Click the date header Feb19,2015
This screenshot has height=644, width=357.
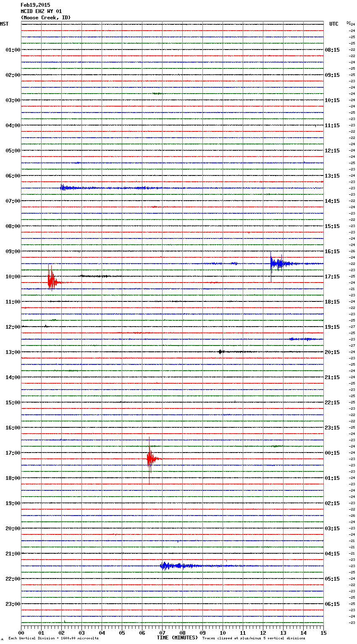click(x=35, y=5)
